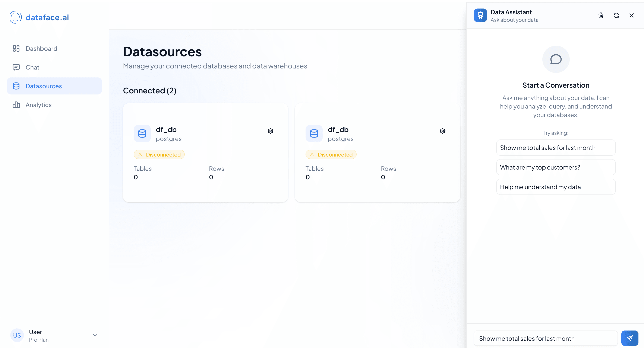The width and height of the screenshot is (644, 348).
Task: Click the trash icon to clear the conversation
Action: tap(600, 16)
